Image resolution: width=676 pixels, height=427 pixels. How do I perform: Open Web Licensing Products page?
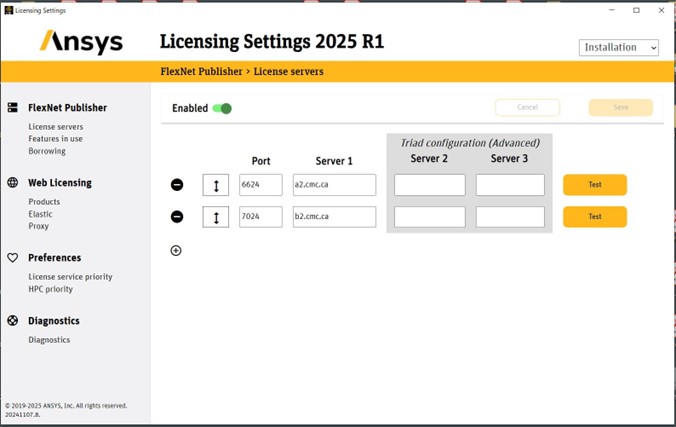pos(44,202)
